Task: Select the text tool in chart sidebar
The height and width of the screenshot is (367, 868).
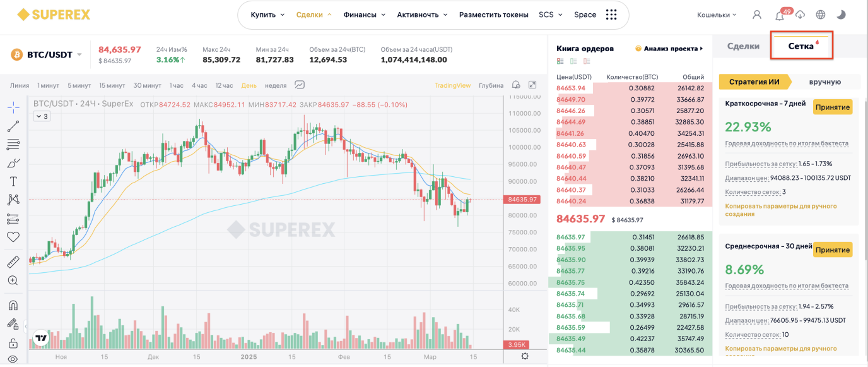Action: click(x=13, y=181)
